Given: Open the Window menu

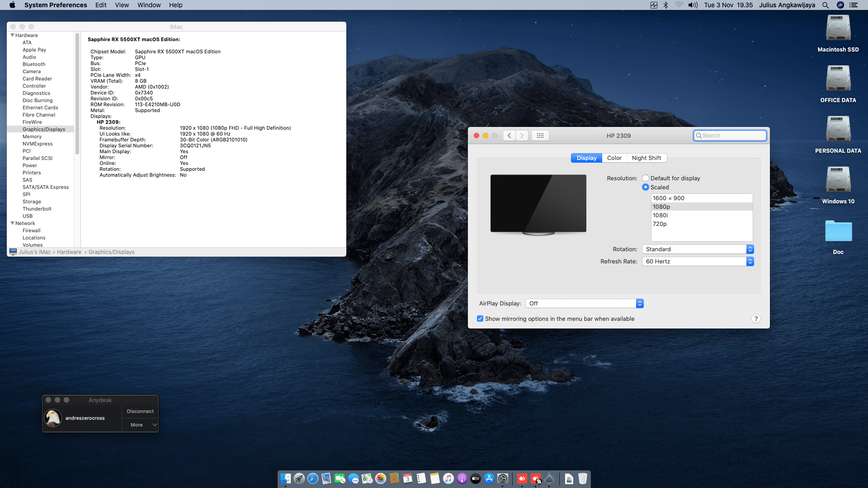Looking at the screenshot, I should (x=149, y=5).
